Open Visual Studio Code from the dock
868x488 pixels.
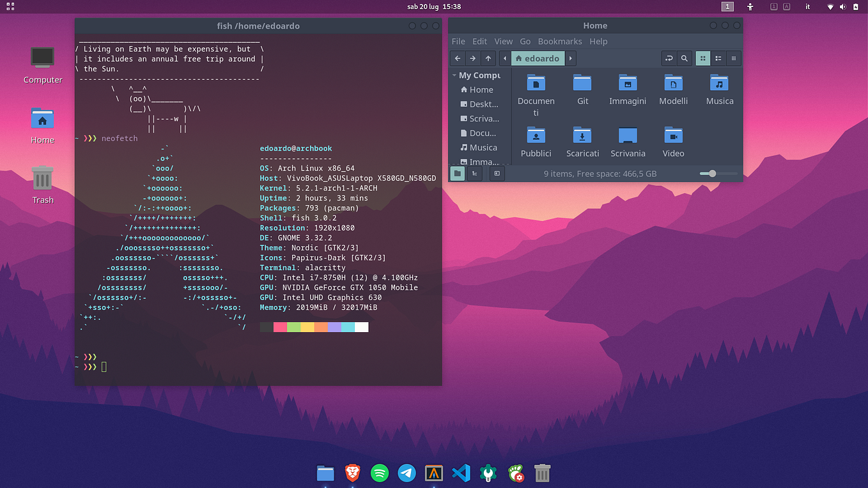461,473
